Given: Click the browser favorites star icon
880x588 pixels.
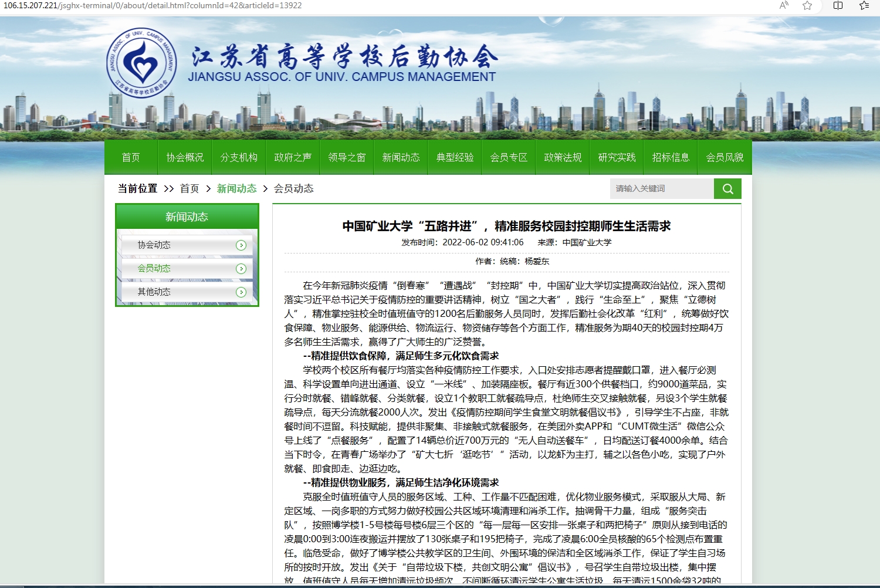Looking at the screenshot, I should pos(807,5).
